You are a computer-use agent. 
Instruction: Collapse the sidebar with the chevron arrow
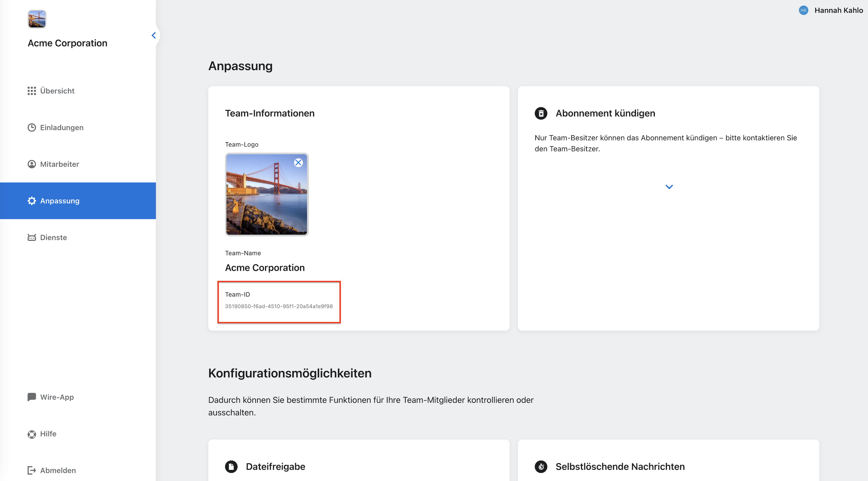click(x=154, y=35)
